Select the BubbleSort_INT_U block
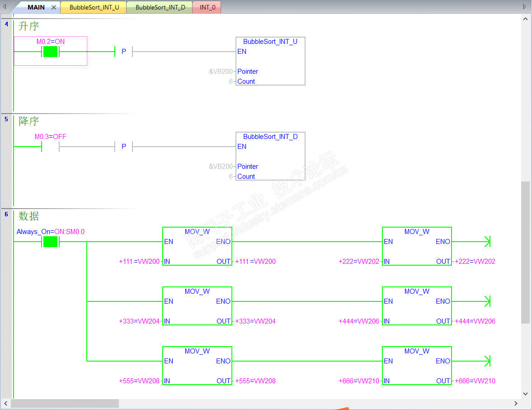Screen dimensions: 532x410 (270, 61)
